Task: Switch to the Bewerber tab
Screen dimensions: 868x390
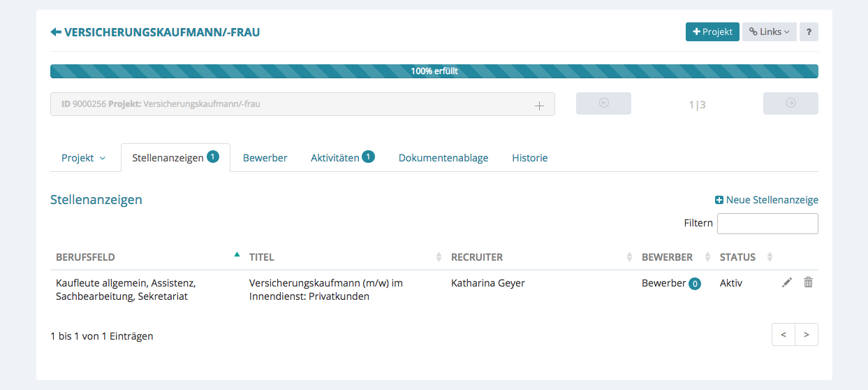Action: tap(265, 158)
